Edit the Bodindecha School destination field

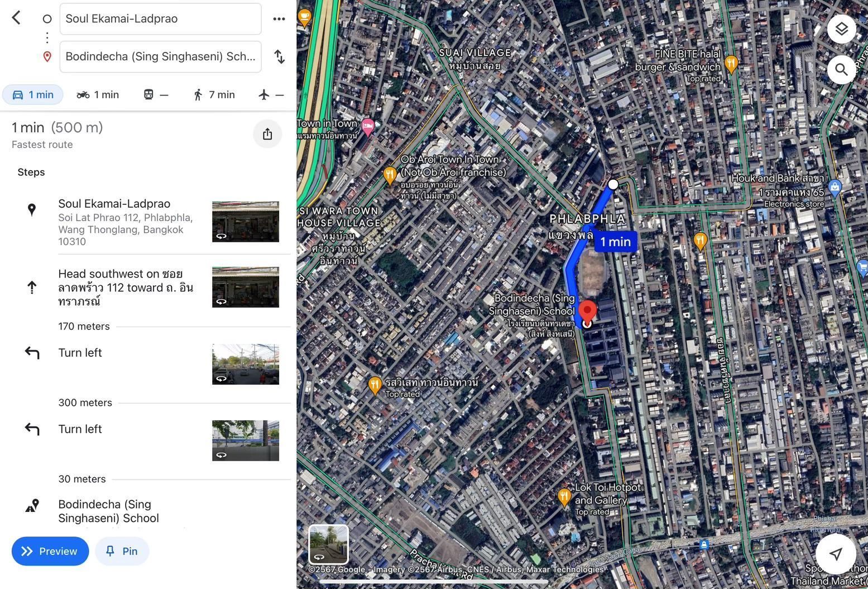point(161,56)
